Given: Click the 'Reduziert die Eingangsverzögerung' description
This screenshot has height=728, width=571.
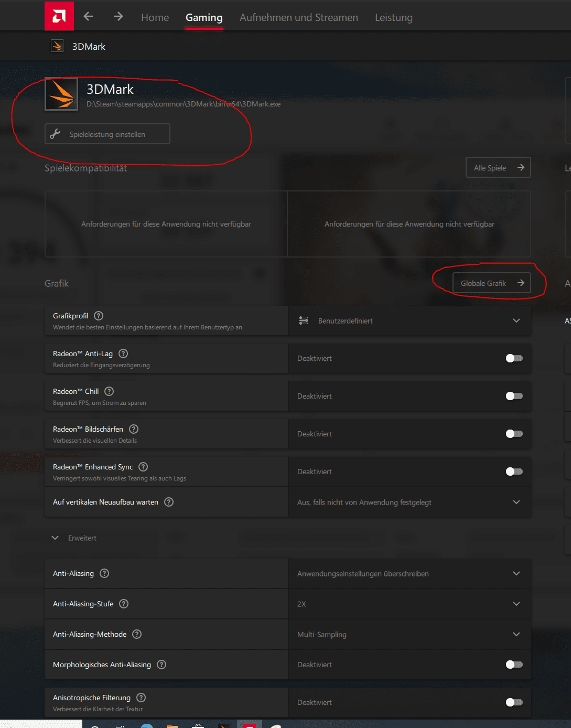Looking at the screenshot, I should [101, 365].
